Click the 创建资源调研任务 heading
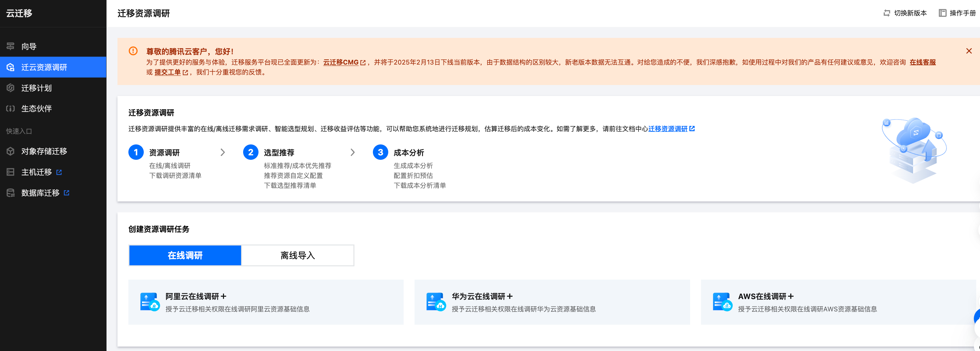 click(x=159, y=229)
